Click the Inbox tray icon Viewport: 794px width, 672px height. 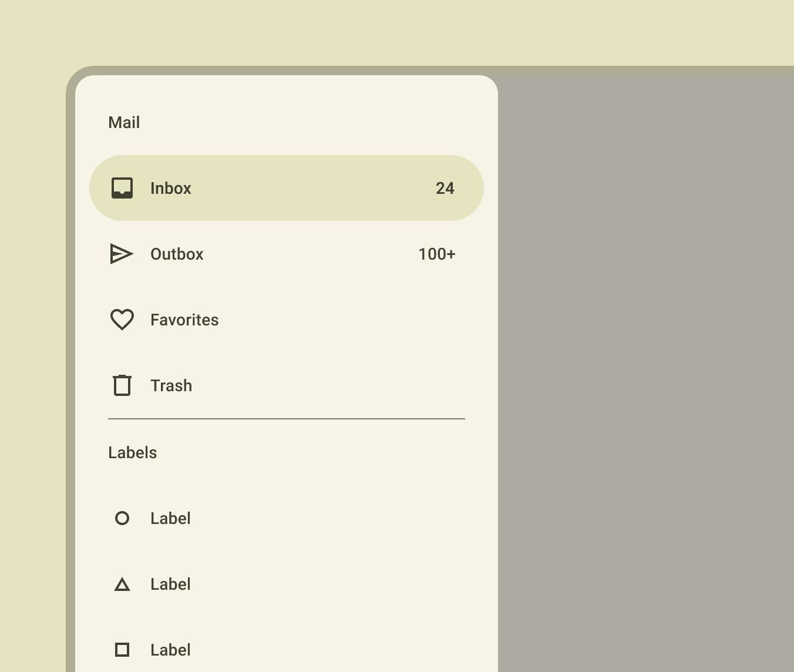122,188
